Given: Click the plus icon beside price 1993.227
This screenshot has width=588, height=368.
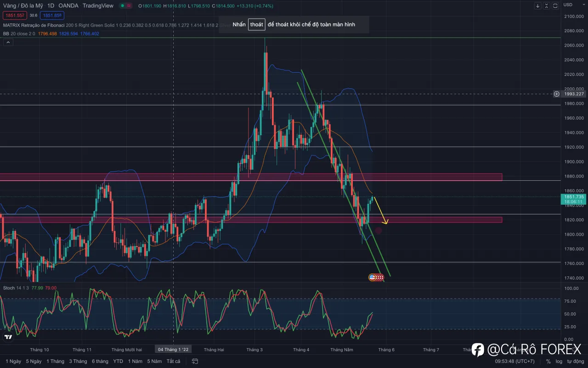Looking at the screenshot, I should pyautogui.click(x=557, y=94).
